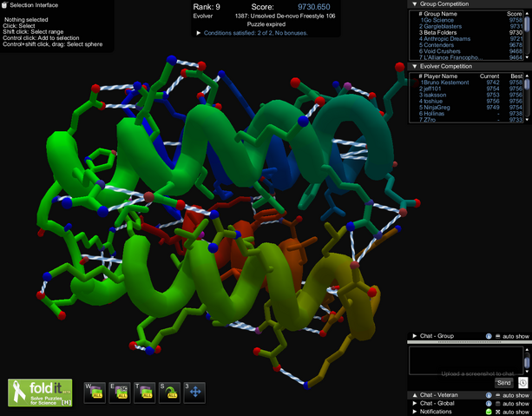Click the Conditions satisfied: 2 of 2 text
Viewport: 532px width, 416px height.
coord(255,33)
